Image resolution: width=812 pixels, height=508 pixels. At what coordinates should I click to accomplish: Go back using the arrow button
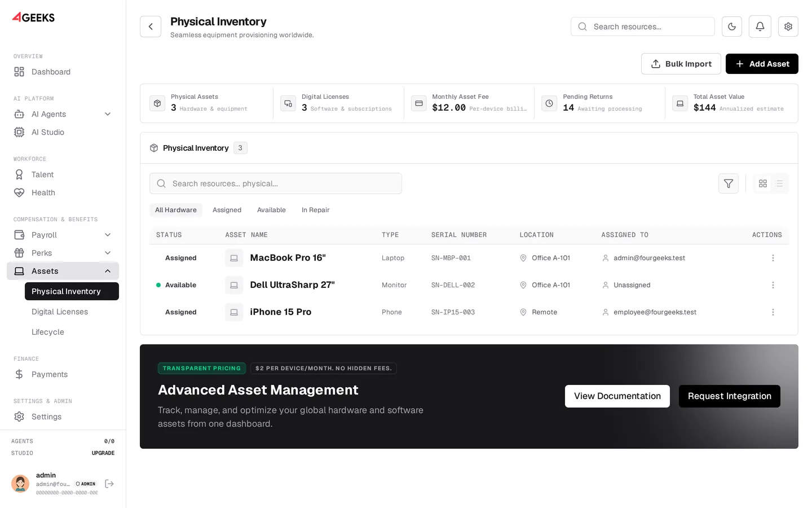(x=151, y=27)
